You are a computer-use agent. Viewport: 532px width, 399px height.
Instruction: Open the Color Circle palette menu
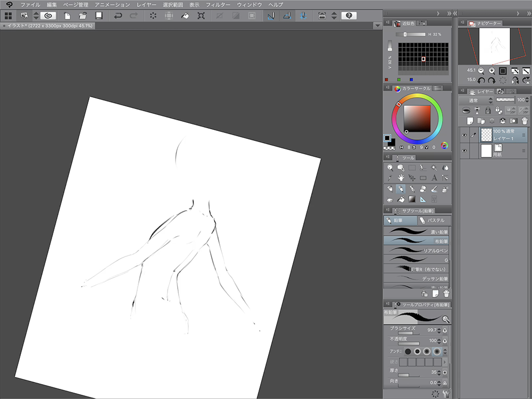387,88
